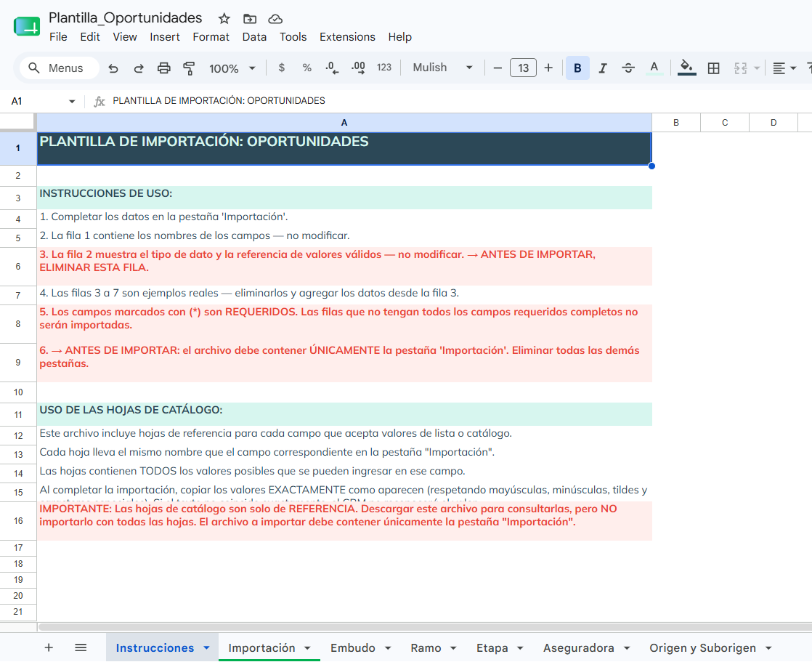
Task: Click the Menus search box
Action: [x=60, y=68]
